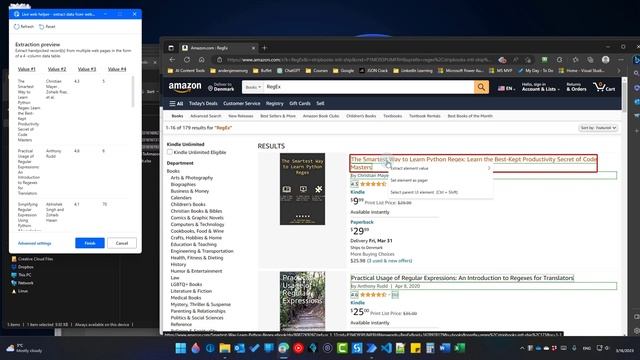The image size is (640, 360).
Task: Click the Practical Usage book cover thumbnail
Action: tap(302, 301)
